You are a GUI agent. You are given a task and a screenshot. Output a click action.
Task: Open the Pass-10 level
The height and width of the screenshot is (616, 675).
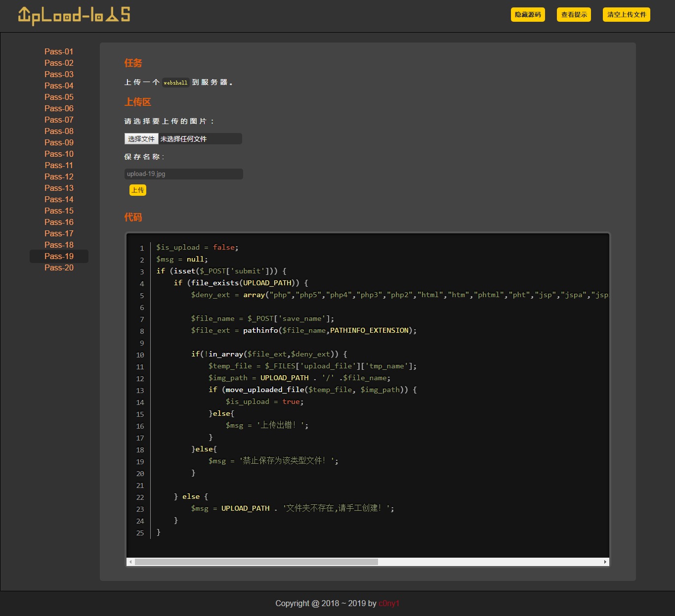59,154
